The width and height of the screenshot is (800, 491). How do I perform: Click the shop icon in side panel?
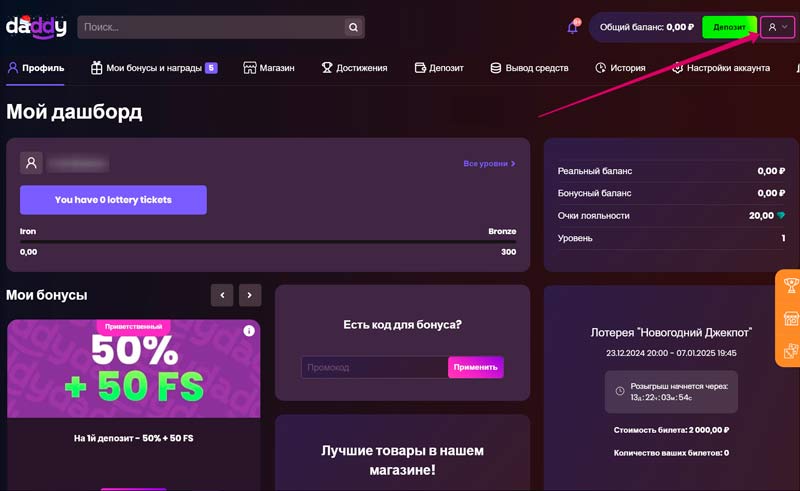[791, 318]
